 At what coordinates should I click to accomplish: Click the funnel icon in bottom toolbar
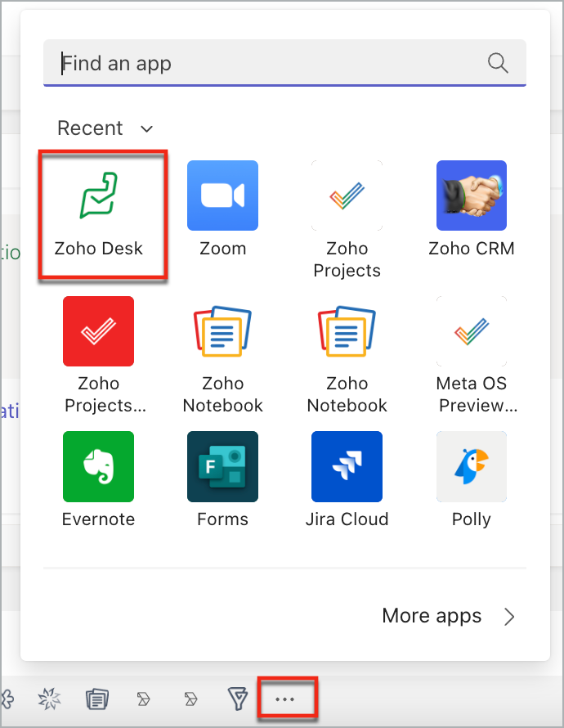coord(238,699)
